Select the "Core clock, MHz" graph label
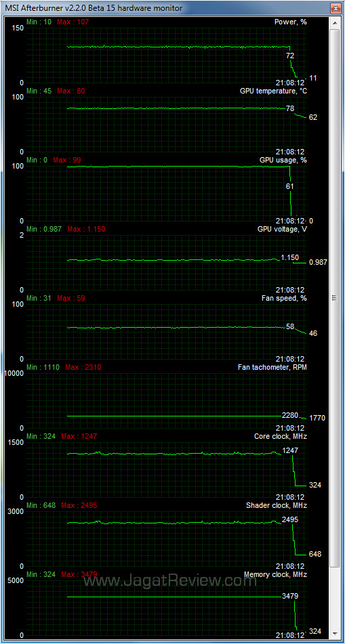The height and width of the screenshot is (644, 345). pyautogui.click(x=281, y=436)
